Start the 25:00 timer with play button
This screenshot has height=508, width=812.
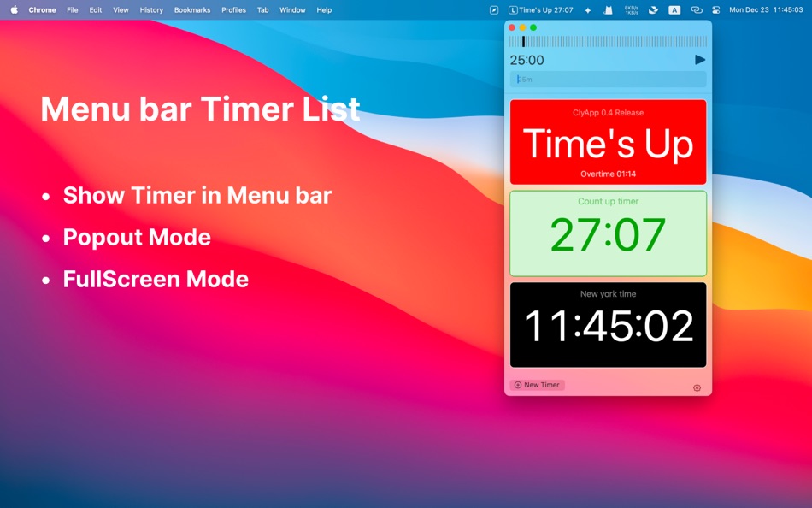click(700, 60)
